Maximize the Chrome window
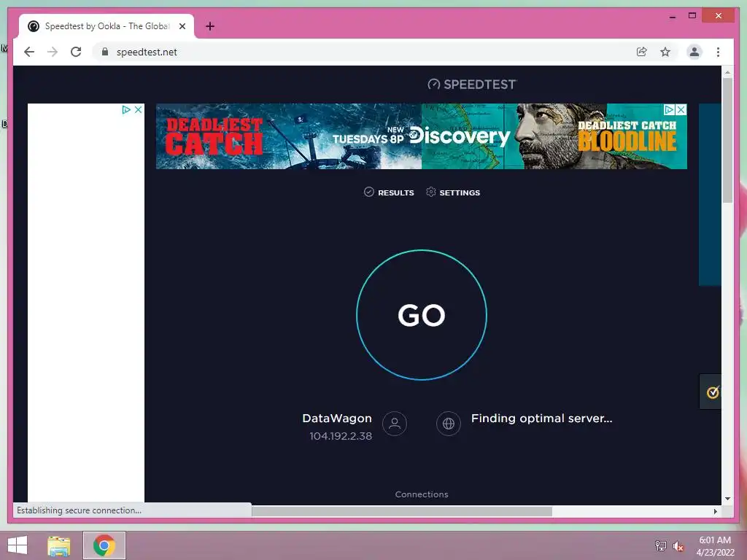Image resolution: width=747 pixels, height=560 pixels. coord(692,16)
